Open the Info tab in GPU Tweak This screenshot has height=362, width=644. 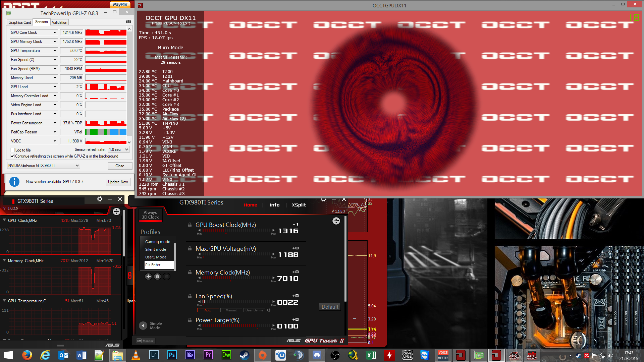pyautogui.click(x=274, y=205)
